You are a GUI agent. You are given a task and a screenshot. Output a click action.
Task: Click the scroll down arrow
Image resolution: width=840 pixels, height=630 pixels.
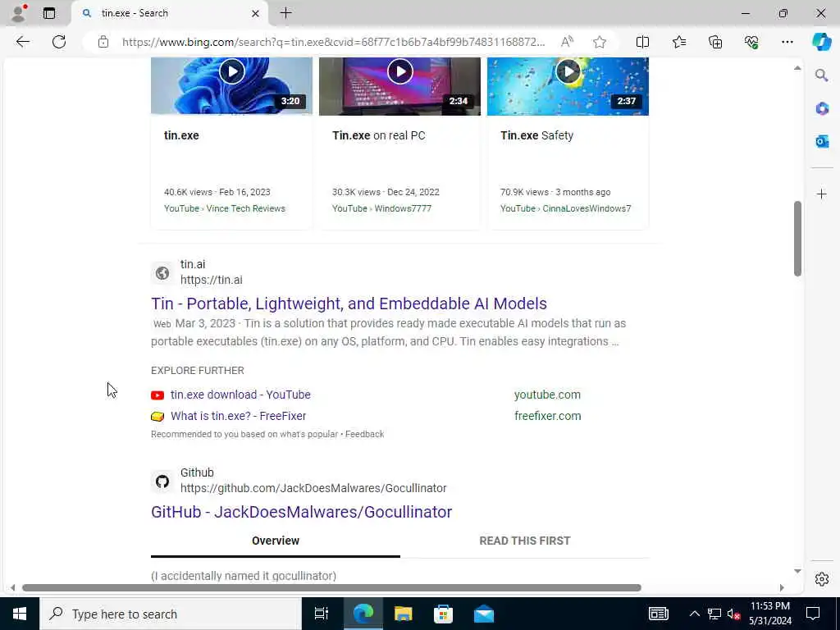click(797, 571)
